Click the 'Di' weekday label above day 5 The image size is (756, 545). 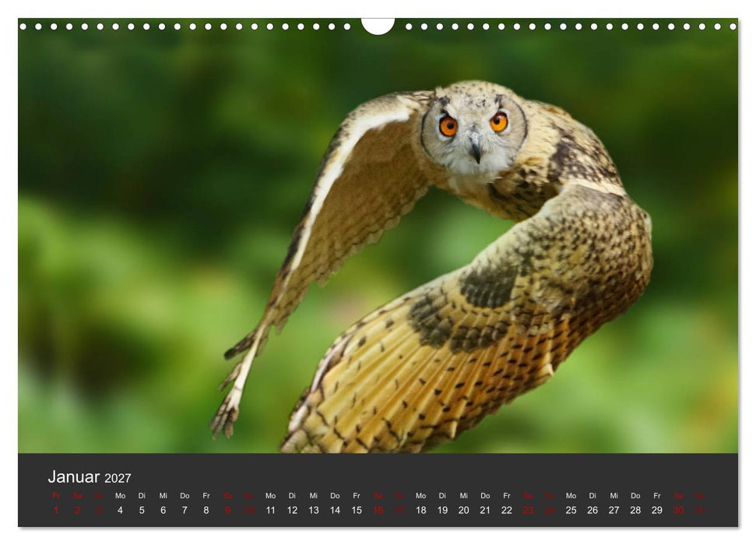click(142, 496)
